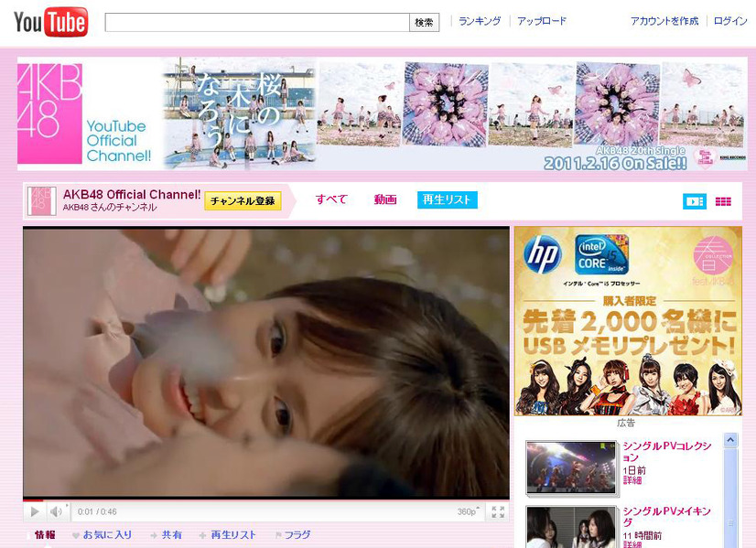Screen dimensions: 756x548
Task: Click the 0:01 / 0:46 time display
Action: [97, 511]
